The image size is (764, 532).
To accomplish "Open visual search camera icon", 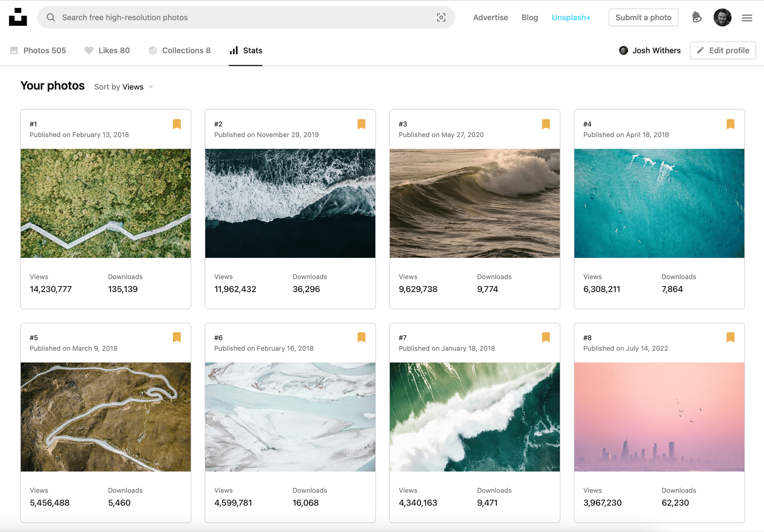I will coord(441,18).
